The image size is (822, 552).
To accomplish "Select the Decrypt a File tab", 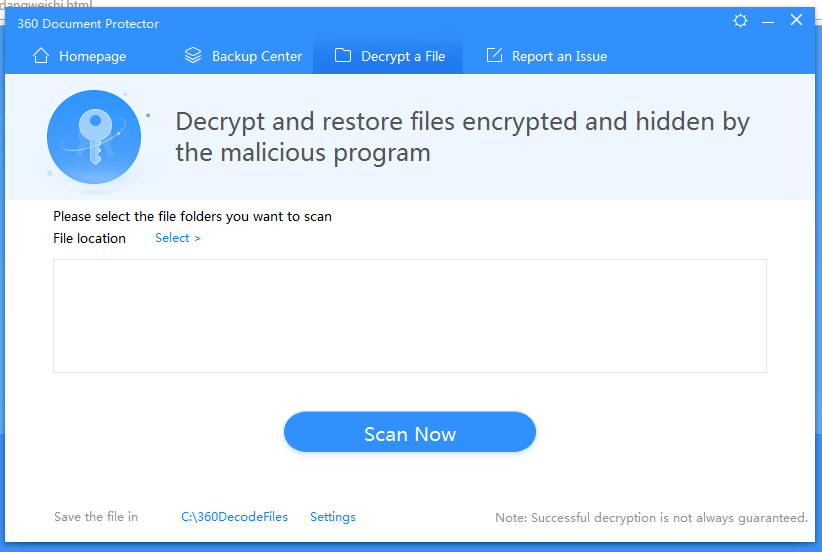I will click(388, 56).
